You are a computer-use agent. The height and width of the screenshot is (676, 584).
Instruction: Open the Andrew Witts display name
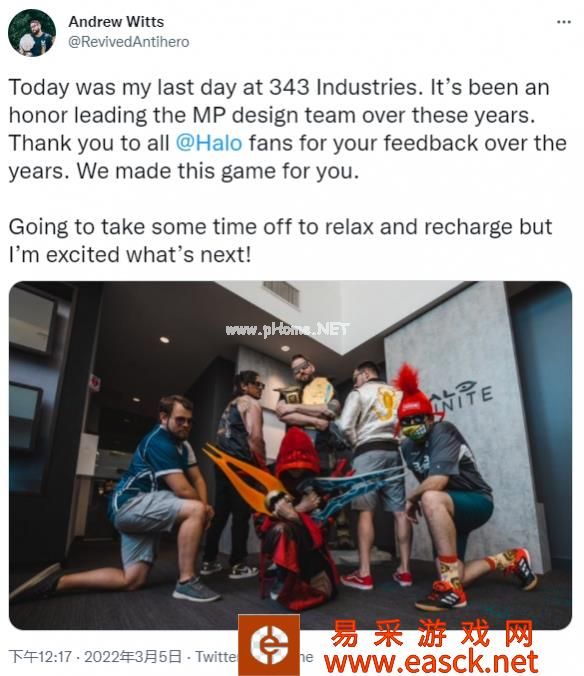click(116, 22)
